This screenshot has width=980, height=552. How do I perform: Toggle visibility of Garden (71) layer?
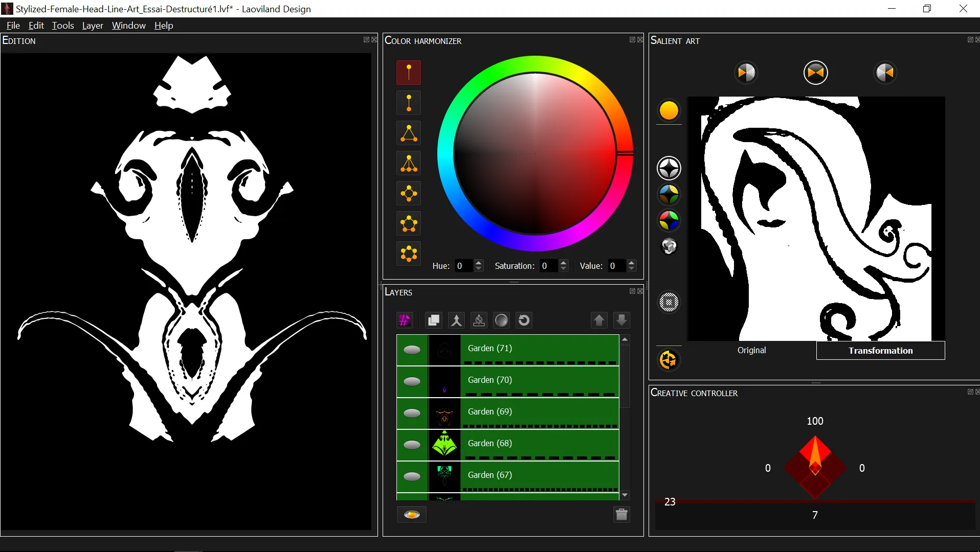(412, 350)
